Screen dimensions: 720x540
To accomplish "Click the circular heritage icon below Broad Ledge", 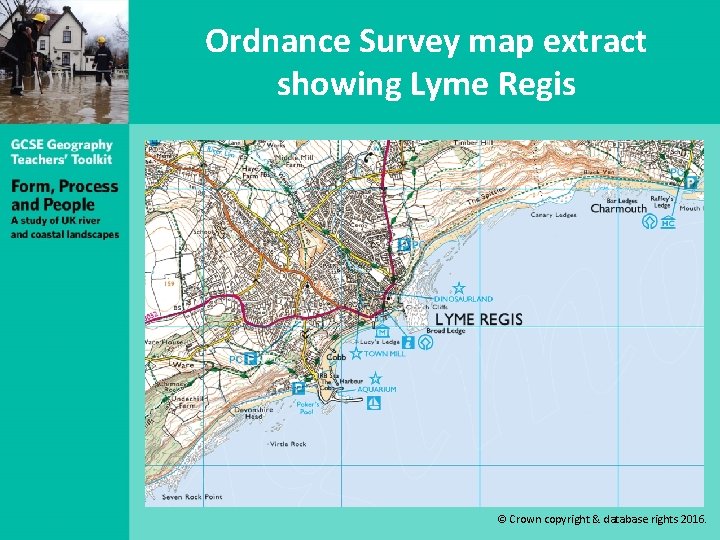I will (x=426, y=342).
